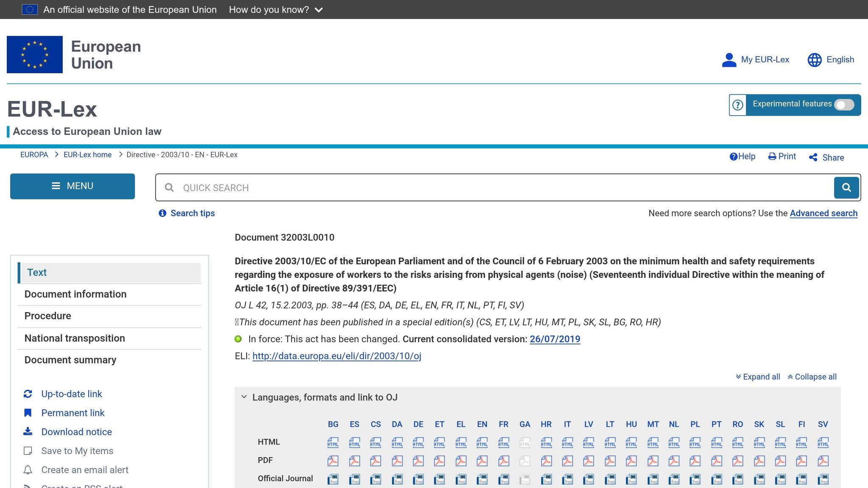Download the French PDF version

pos(504,460)
